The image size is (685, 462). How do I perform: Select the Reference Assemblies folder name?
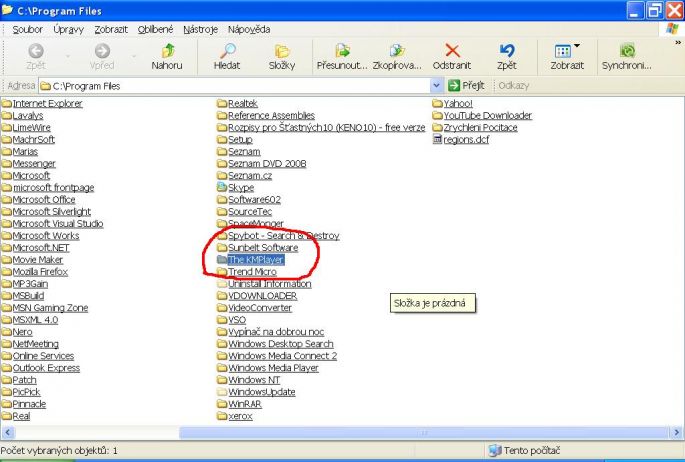pos(271,115)
